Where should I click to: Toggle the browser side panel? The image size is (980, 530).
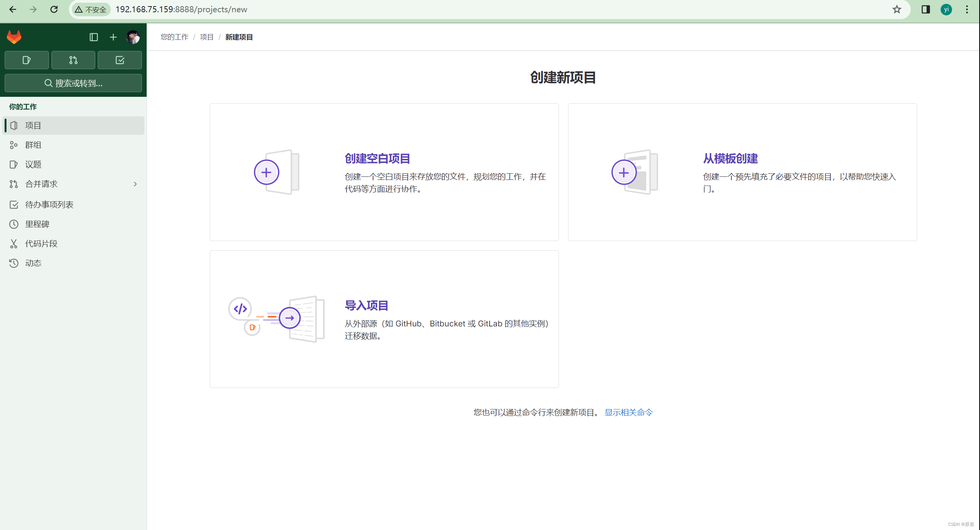click(926, 9)
